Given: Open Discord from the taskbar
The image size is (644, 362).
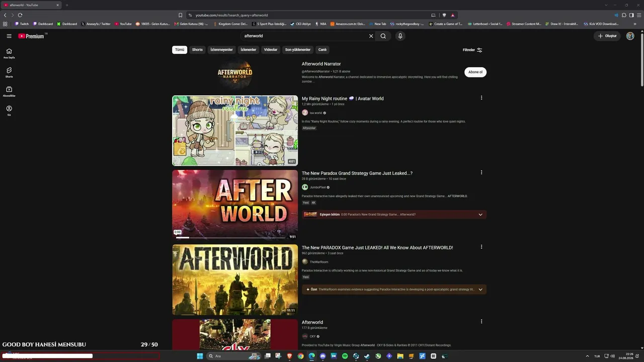Looking at the screenshot, I should pos(323,356).
